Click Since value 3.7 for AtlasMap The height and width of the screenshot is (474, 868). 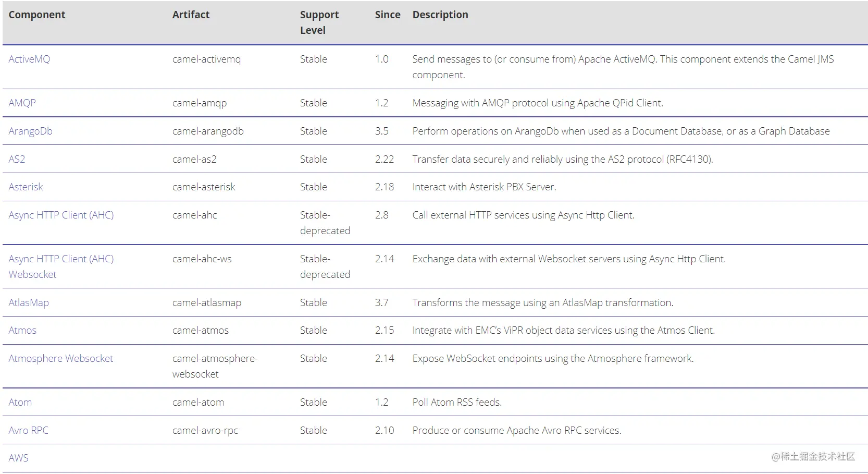click(382, 302)
